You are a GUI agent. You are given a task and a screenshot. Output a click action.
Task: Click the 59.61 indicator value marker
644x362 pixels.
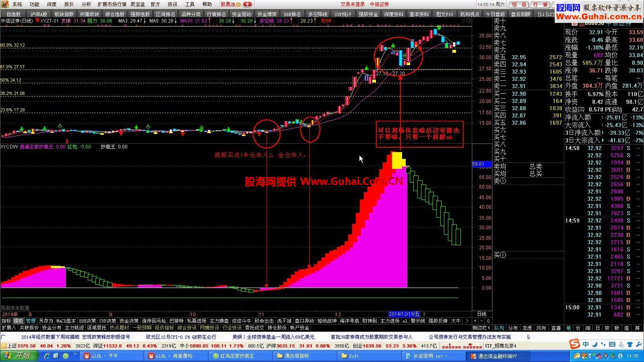pos(481,164)
